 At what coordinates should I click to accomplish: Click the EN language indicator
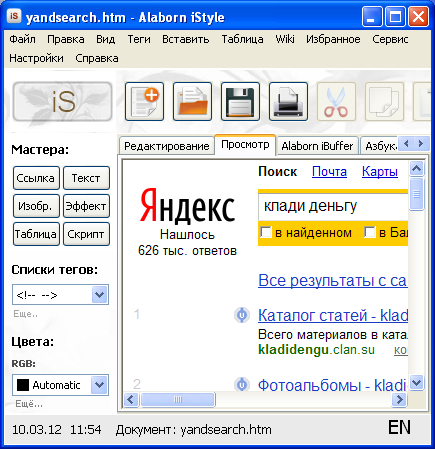tap(399, 428)
